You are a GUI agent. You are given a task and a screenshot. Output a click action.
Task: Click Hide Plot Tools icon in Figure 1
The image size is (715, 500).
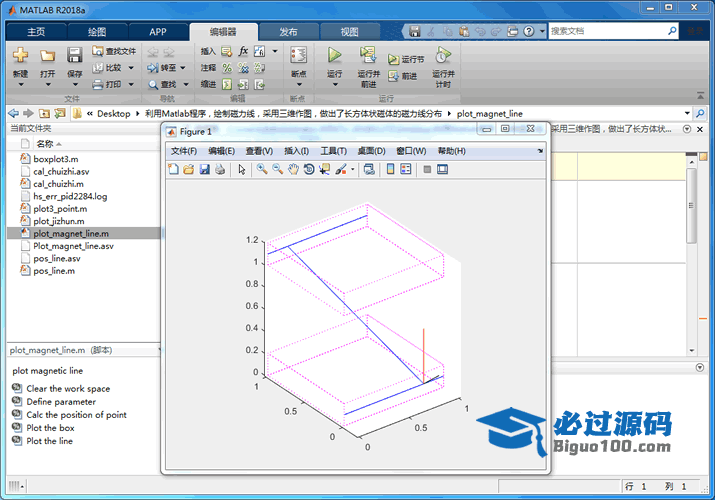[x=427, y=169]
